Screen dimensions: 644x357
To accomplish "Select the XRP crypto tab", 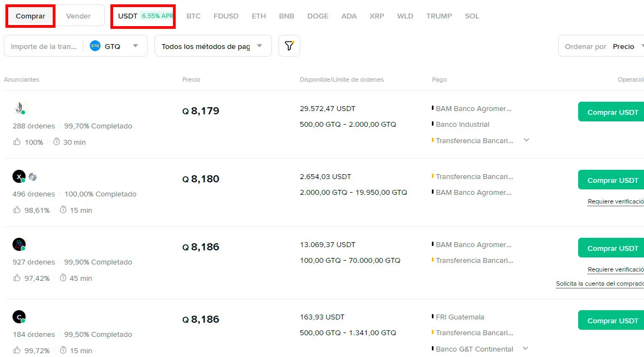I will (x=377, y=16).
